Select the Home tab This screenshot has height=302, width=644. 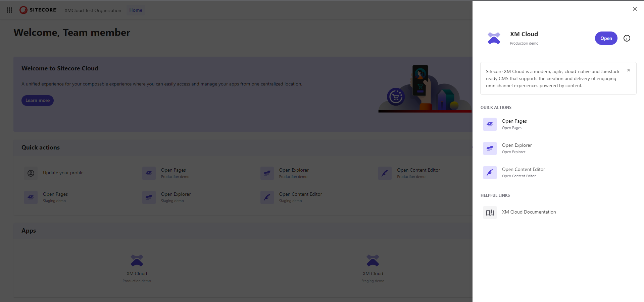pos(136,10)
